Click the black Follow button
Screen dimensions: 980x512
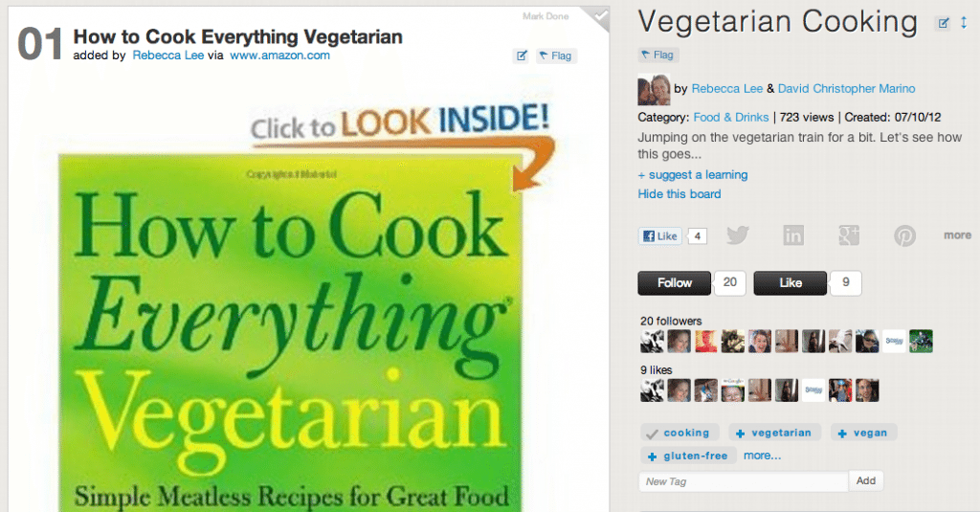pos(674,282)
